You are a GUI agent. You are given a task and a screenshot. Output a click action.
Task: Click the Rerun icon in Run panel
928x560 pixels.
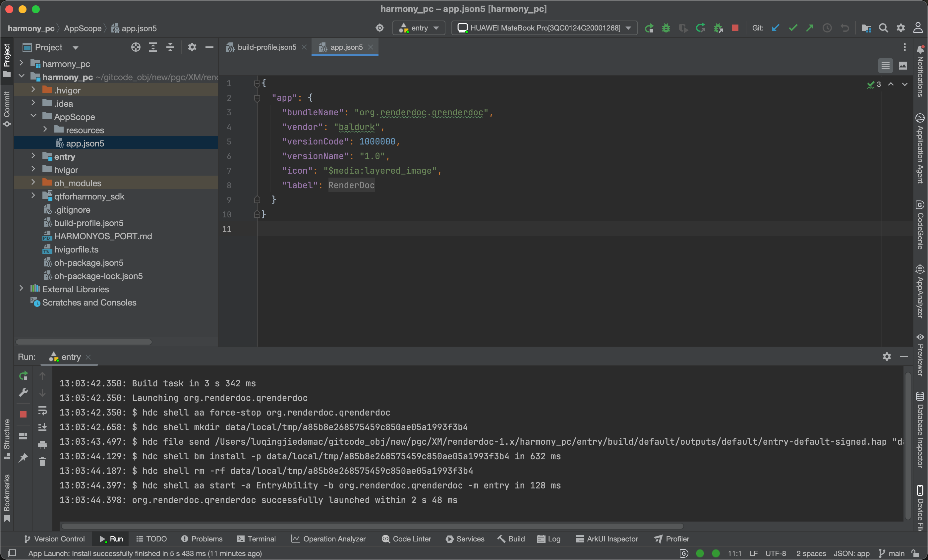coord(23,375)
